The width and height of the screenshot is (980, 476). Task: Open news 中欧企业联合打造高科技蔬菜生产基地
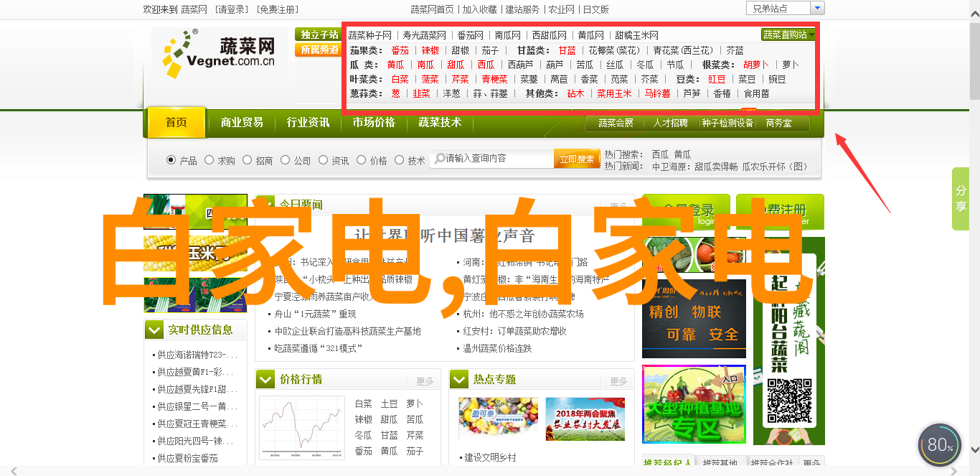coord(348,331)
